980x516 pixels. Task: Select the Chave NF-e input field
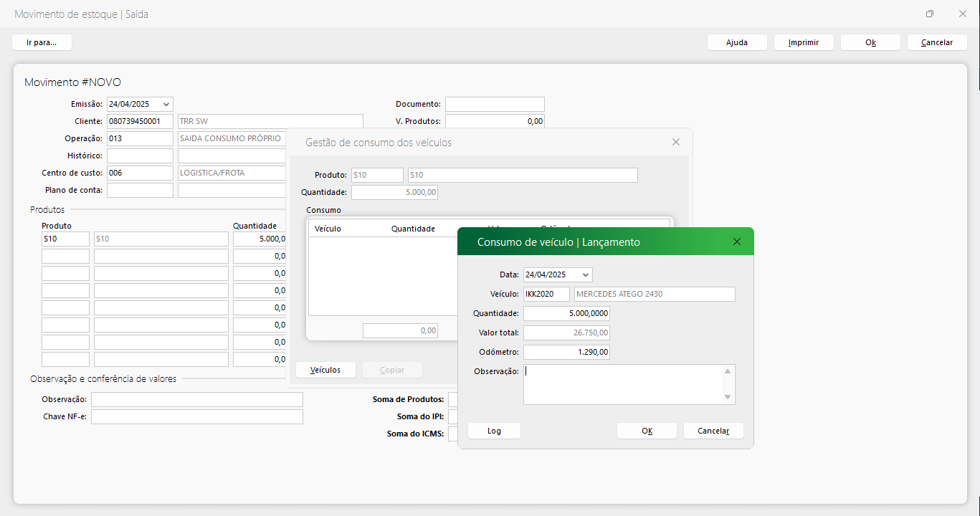point(196,416)
